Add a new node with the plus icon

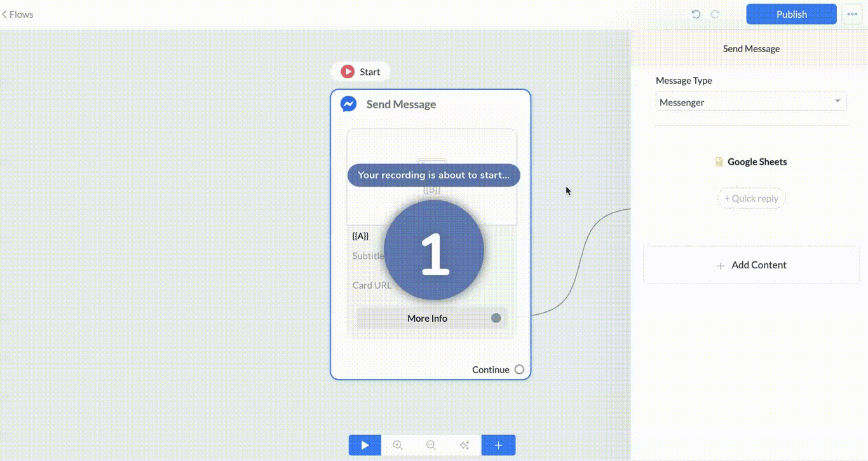(x=498, y=445)
